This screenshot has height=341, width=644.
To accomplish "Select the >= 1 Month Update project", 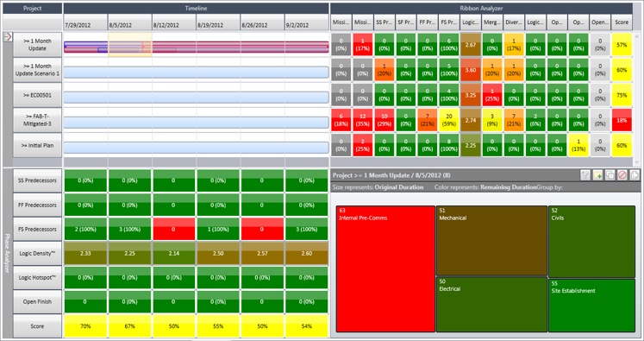I will coord(37,44).
